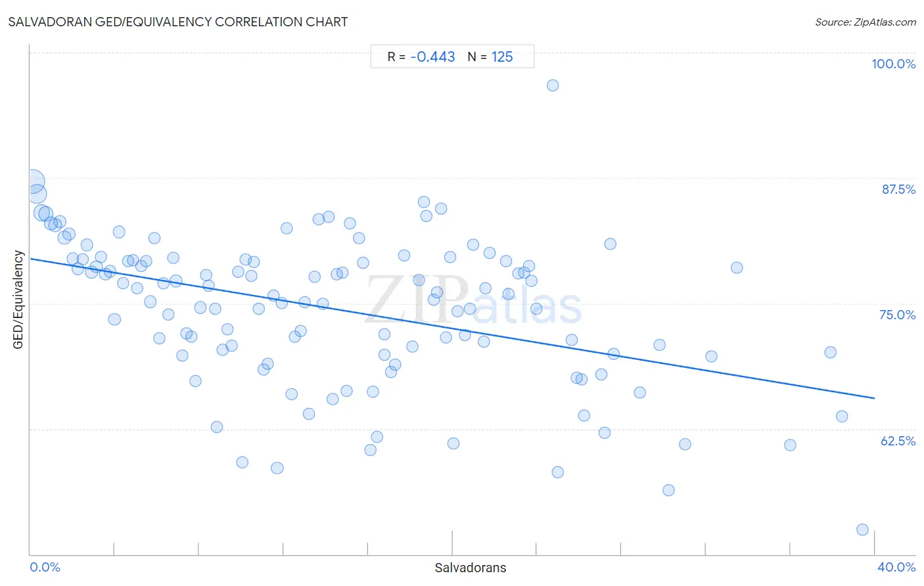Select the data point just above 62.5% label
The image size is (924, 586).
click(842, 416)
